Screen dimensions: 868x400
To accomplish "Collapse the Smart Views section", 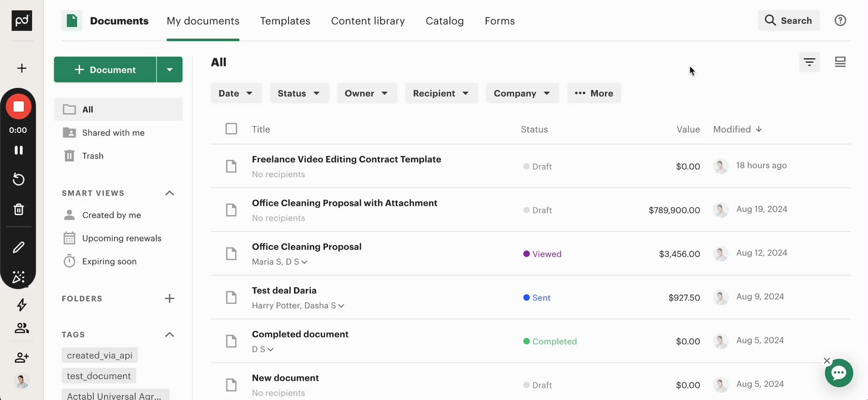I will pyautogui.click(x=170, y=193).
